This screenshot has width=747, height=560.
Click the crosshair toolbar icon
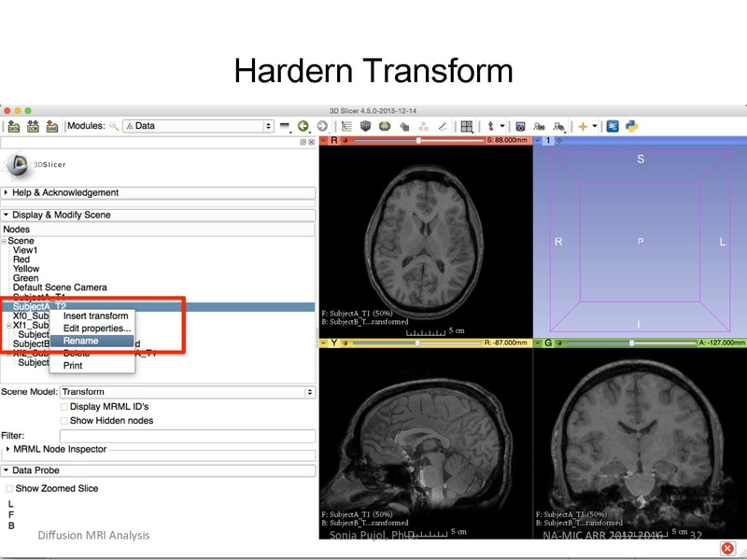[x=585, y=126]
